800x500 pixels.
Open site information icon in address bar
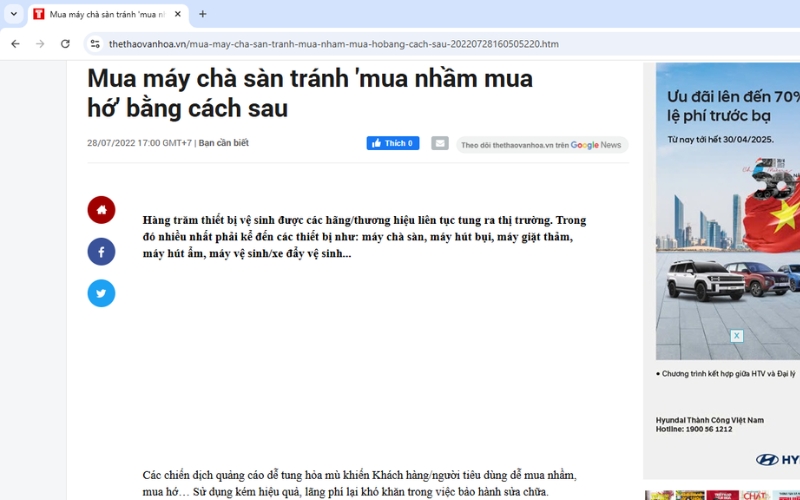tap(95, 44)
